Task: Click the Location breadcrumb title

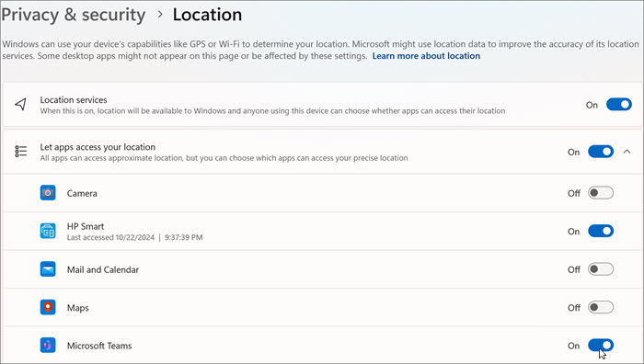Action: (207, 15)
